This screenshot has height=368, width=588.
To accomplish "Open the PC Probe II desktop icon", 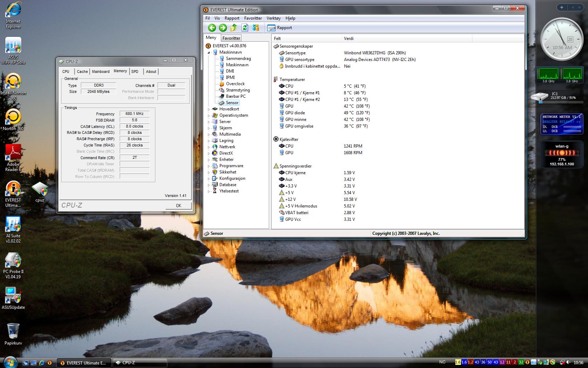I will tap(13, 265).
